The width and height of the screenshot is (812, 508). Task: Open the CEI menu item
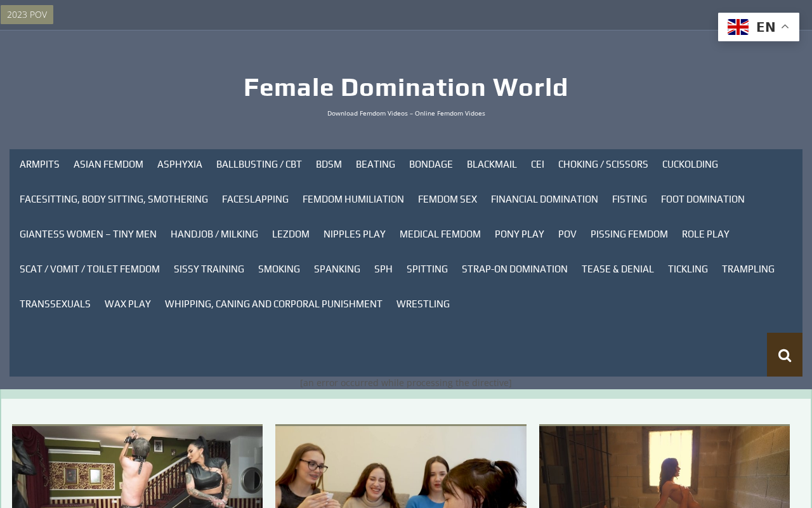pos(537,164)
